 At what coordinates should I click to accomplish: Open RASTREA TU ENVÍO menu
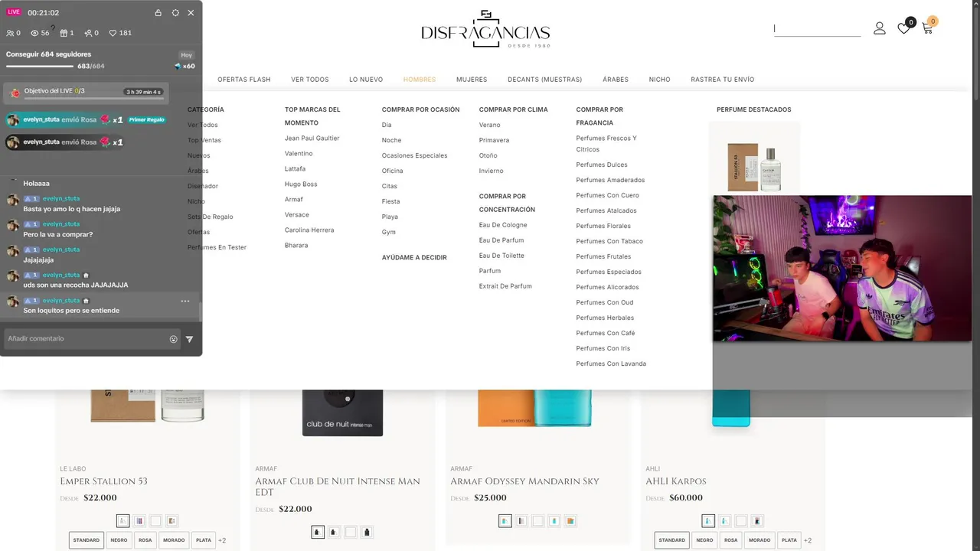(723, 80)
